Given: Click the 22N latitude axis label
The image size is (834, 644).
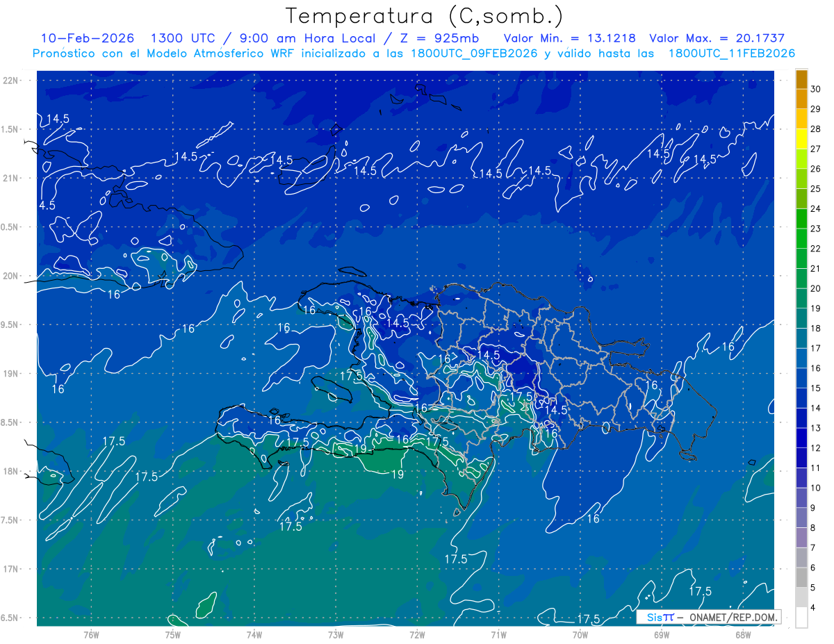Looking at the screenshot, I should pyautogui.click(x=12, y=81).
